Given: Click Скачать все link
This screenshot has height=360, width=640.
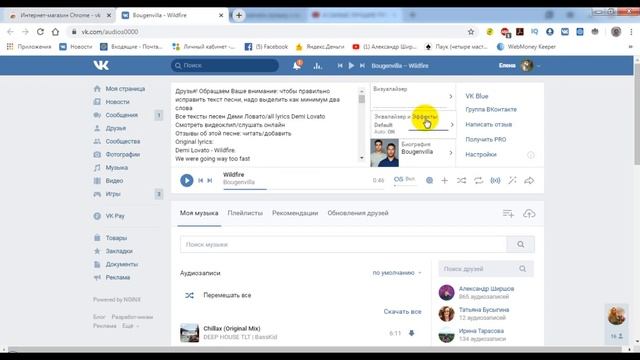Looking at the screenshot, I should coord(402,311).
